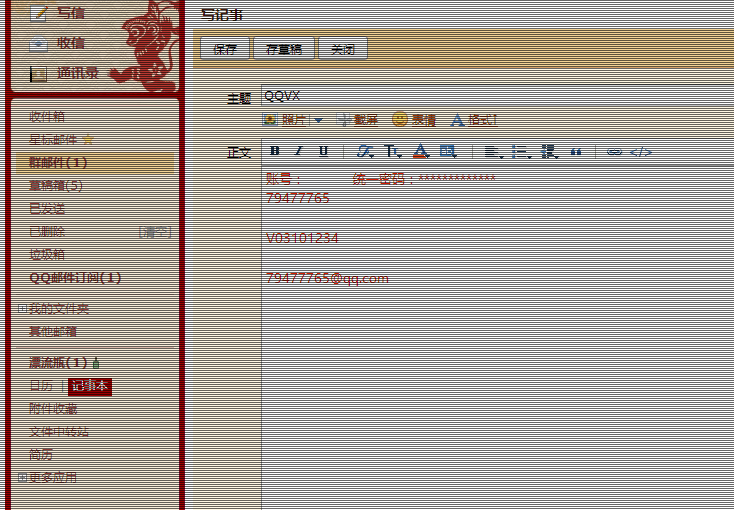Screen dimensions: 734x510
Task: Expand the 更多应用 more apps list
Action: point(22,478)
